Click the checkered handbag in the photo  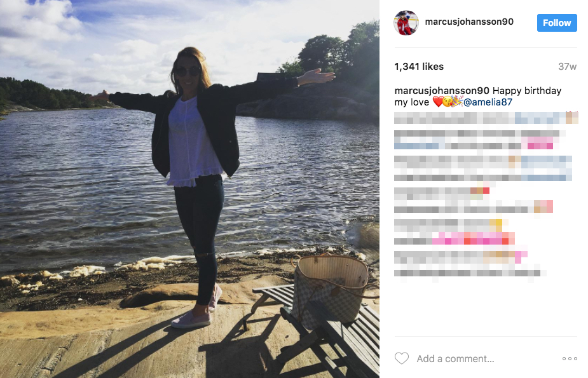coord(330,292)
